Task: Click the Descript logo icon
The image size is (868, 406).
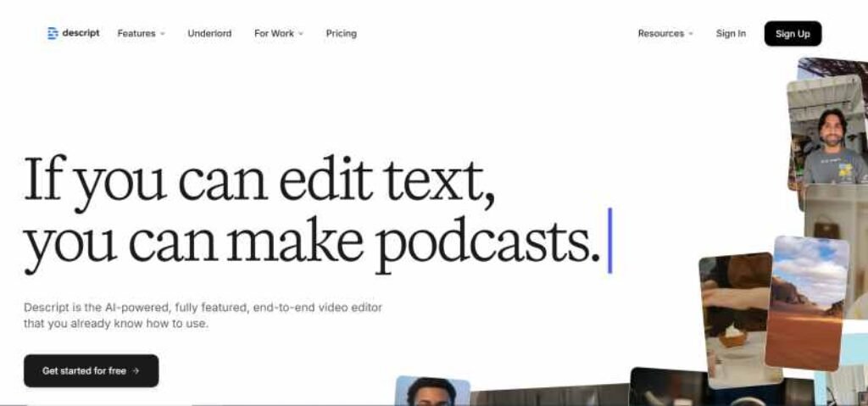Action: tap(53, 33)
